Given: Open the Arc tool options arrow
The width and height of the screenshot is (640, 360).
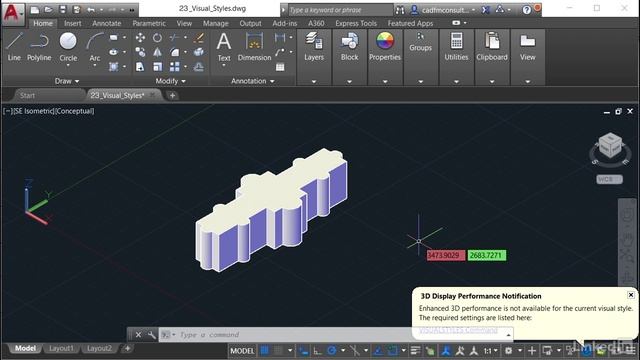Looking at the screenshot, I should click(95, 66).
